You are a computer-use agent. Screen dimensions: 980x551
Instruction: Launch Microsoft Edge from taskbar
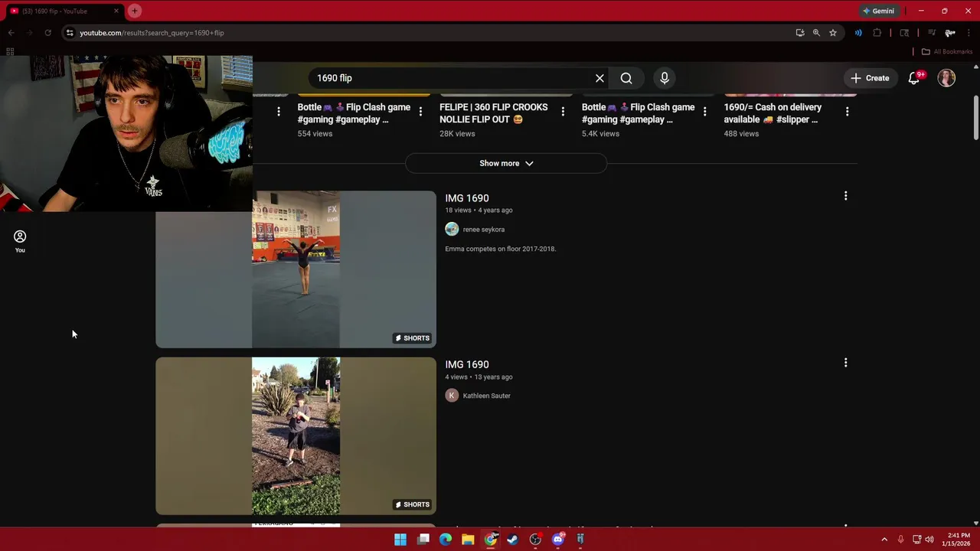click(x=446, y=540)
